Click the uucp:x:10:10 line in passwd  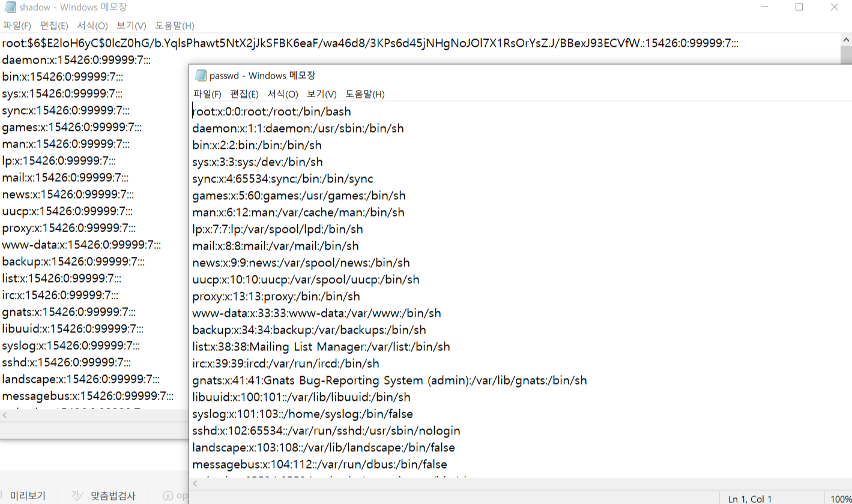[306, 280]
